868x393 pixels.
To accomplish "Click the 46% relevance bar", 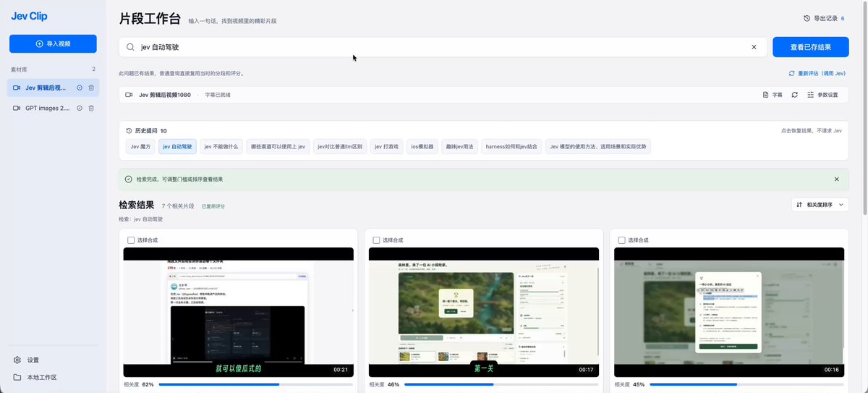I will (501, 384).
